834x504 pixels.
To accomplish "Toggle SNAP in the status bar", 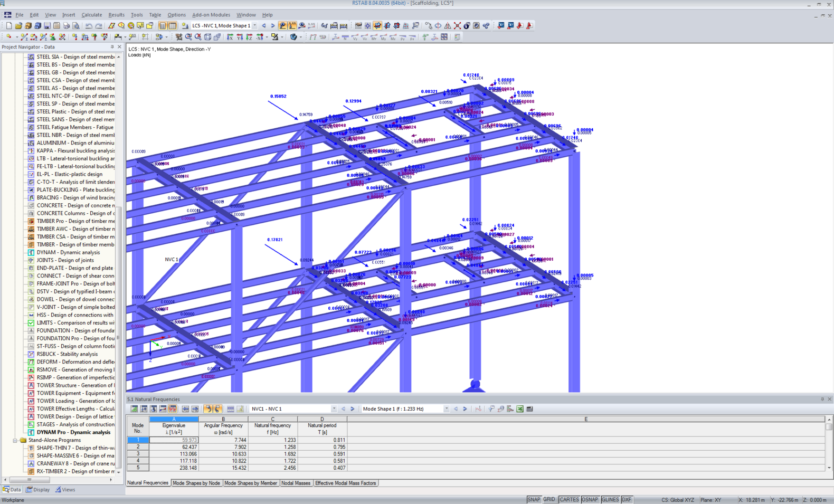I will (534, 500).
